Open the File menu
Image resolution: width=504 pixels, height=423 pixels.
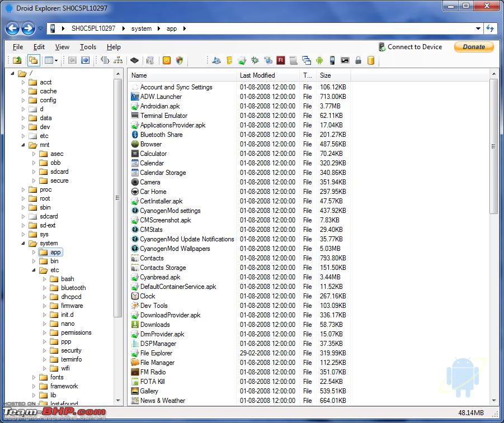[x=18, y=47]
